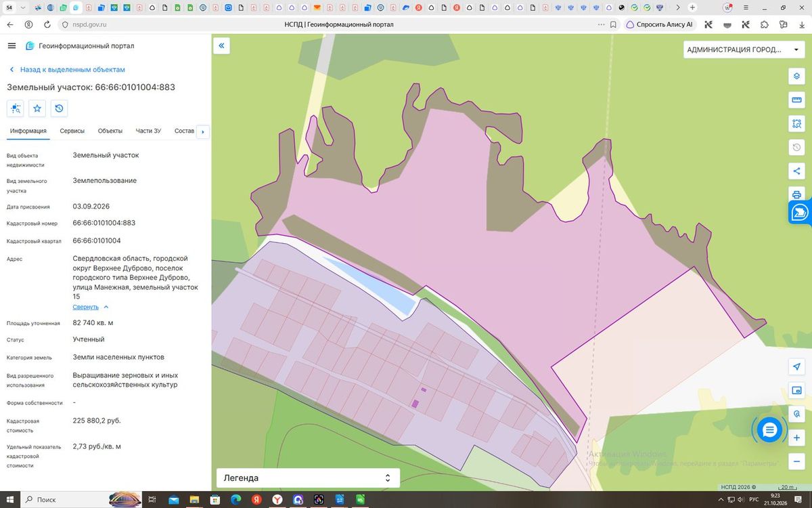The image size is (812, 508).
Task: Open the hamburger menu beside Геоинформационный портал
Action: (x=12, y=45)
